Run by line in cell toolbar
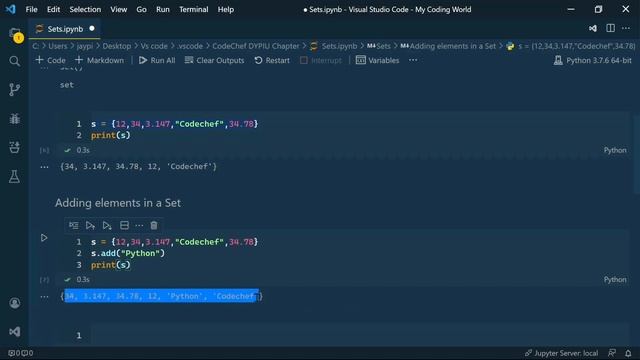Image resolution: width=640 pixels, height=360 pixels. [73, 225]
